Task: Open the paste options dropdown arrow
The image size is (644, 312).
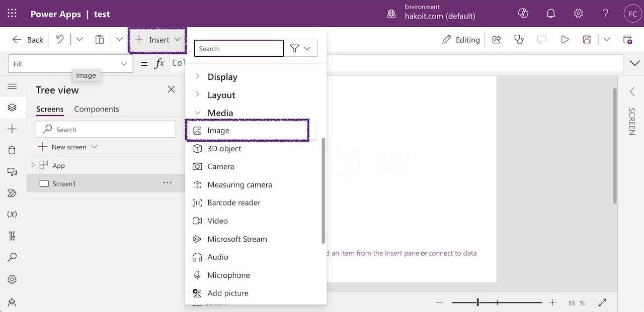Action: click(x=119, y=39)
